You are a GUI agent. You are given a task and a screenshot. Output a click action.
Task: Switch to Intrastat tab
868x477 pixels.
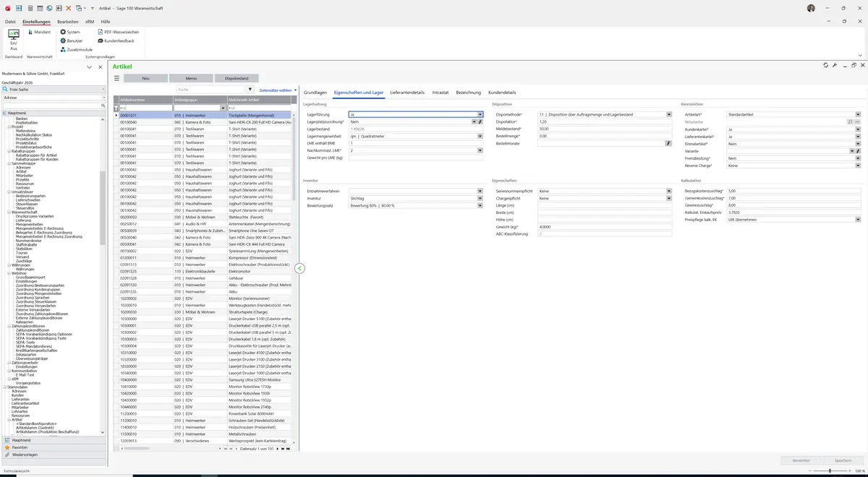[x=441, y=93]
